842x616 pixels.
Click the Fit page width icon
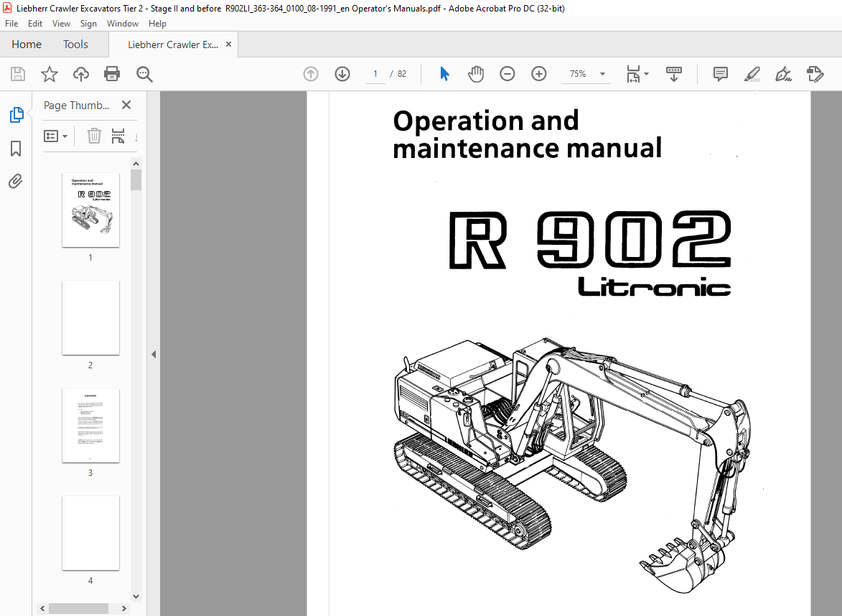pyautogui.click(x=633, y=74)
